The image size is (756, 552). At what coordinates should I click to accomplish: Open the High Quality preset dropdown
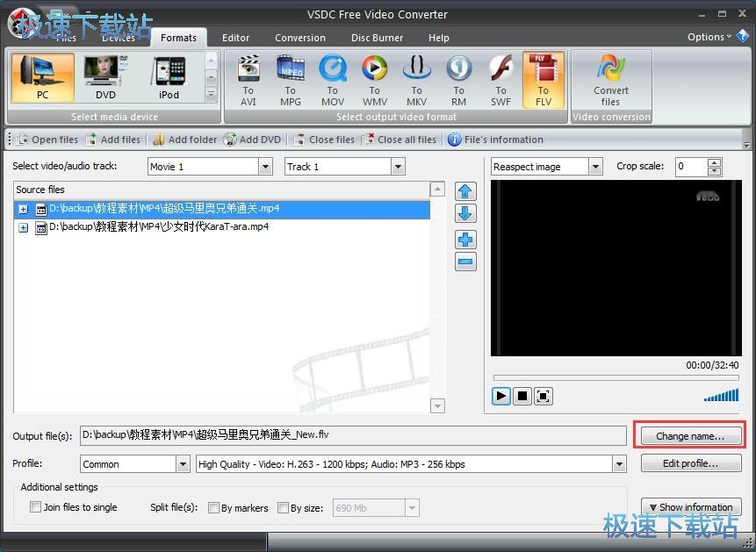click(619, 464)
